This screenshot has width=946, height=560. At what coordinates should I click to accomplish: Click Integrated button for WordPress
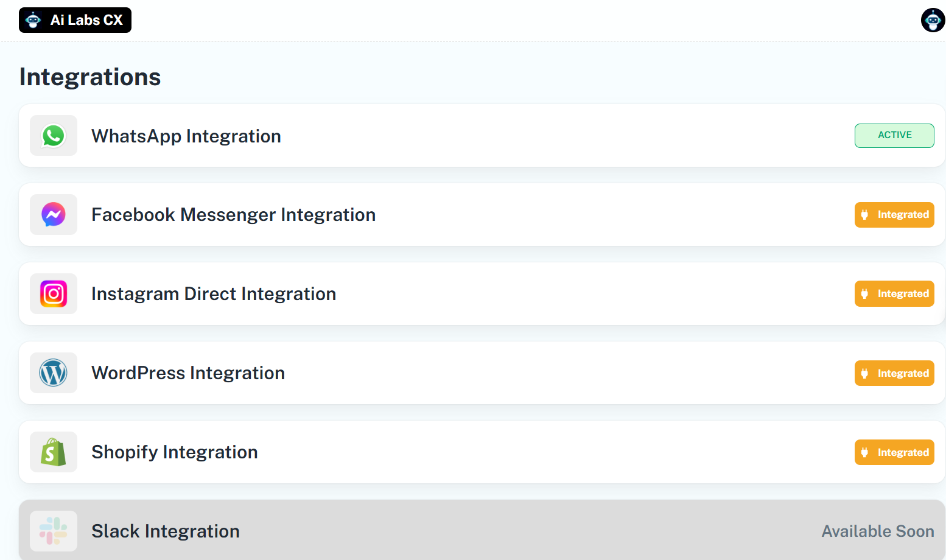(894, 373)
